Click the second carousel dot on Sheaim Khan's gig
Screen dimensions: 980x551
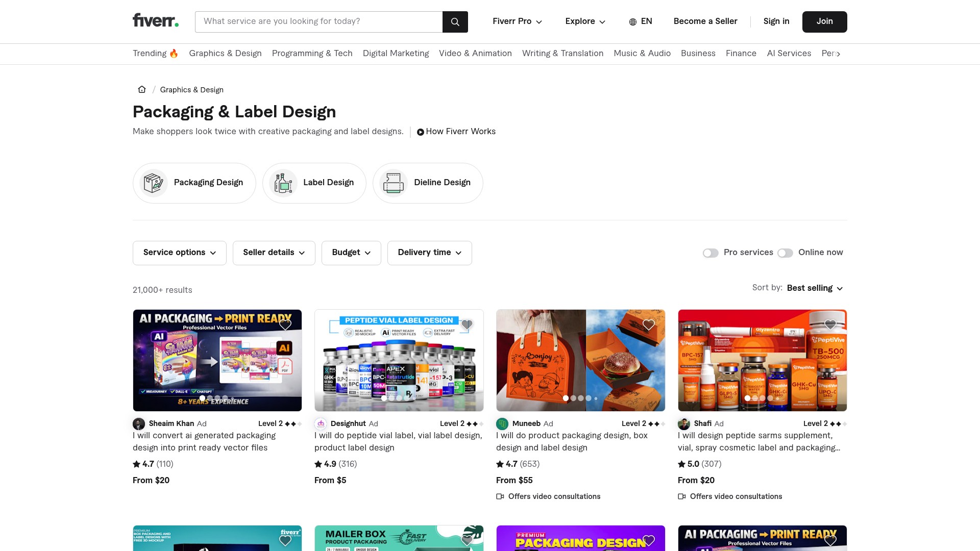pyautogui.click(x=210, y=398)
